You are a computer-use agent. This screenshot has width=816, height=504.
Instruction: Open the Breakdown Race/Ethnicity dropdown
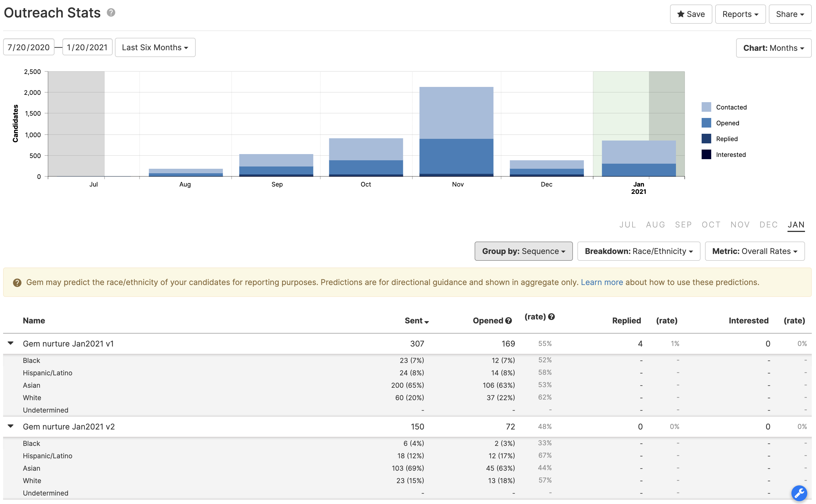pos(638,251)
